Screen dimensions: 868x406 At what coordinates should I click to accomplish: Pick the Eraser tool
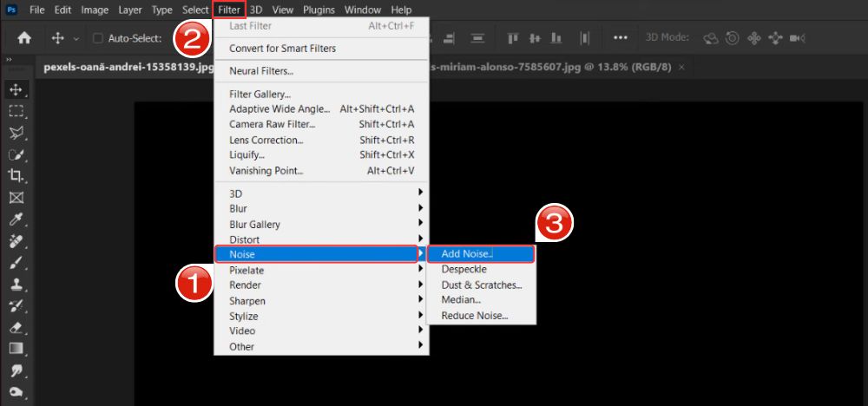pos(16,327)
